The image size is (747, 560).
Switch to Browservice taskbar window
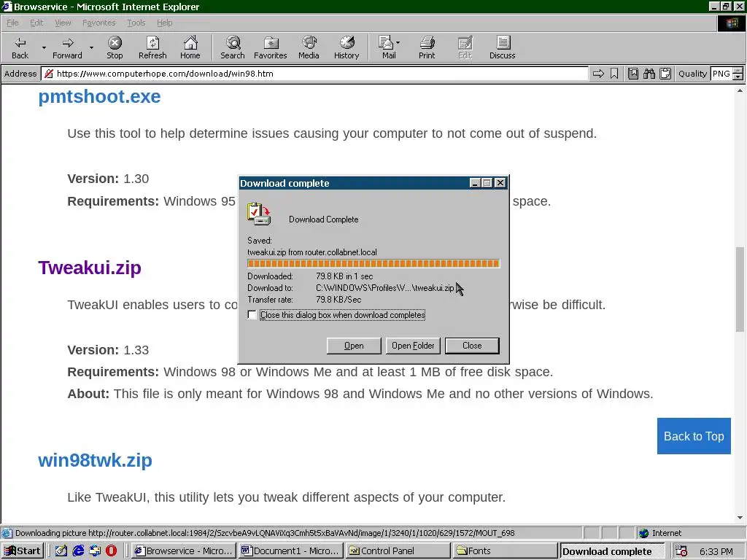coord(183,551)
